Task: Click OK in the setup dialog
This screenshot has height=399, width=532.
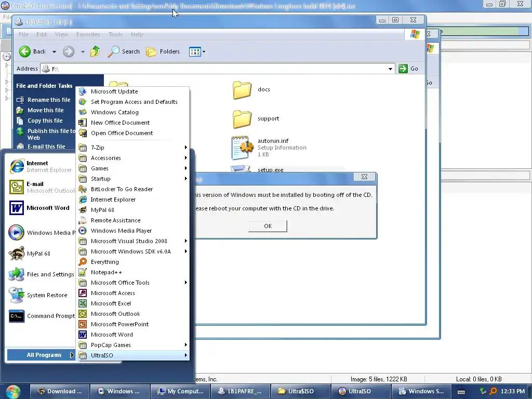Action: point(268,226)
